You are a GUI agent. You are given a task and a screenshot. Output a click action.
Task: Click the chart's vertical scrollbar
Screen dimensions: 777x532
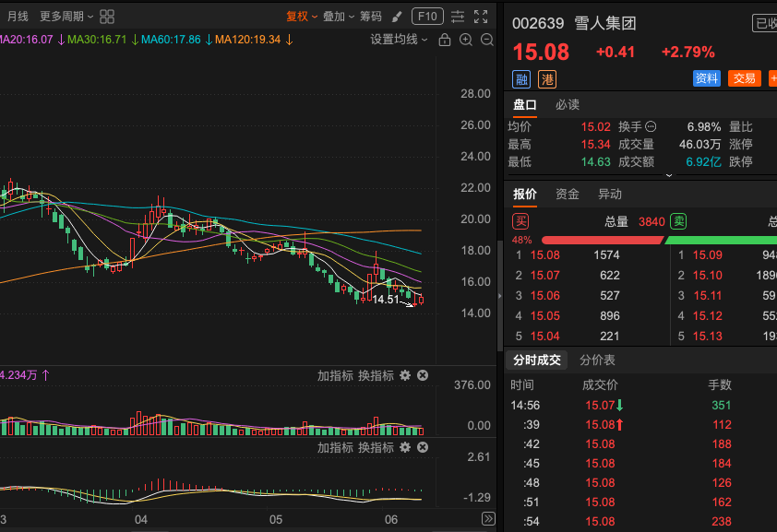(499, 296)
